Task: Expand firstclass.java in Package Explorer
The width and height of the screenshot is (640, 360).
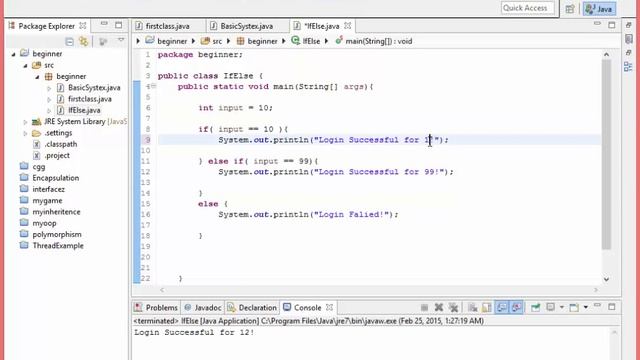Action: pyautogui.click(x=49, y=99)
